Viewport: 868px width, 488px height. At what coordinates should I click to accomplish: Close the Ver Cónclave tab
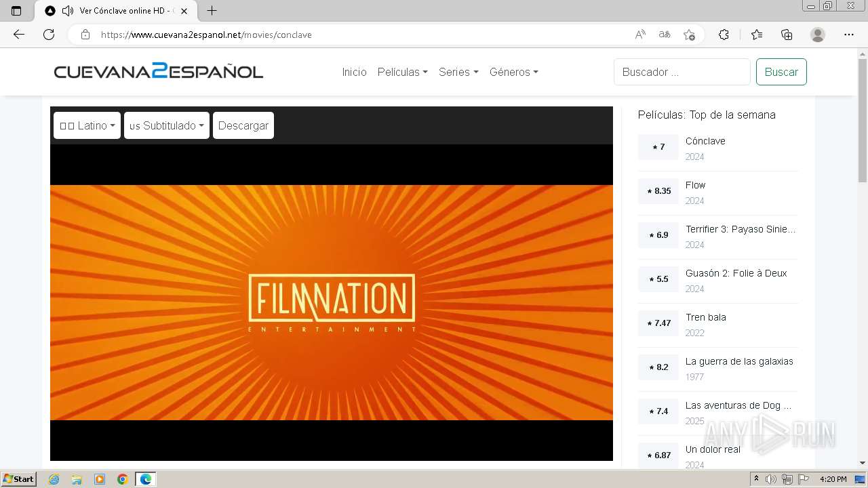tap(184, 11)
